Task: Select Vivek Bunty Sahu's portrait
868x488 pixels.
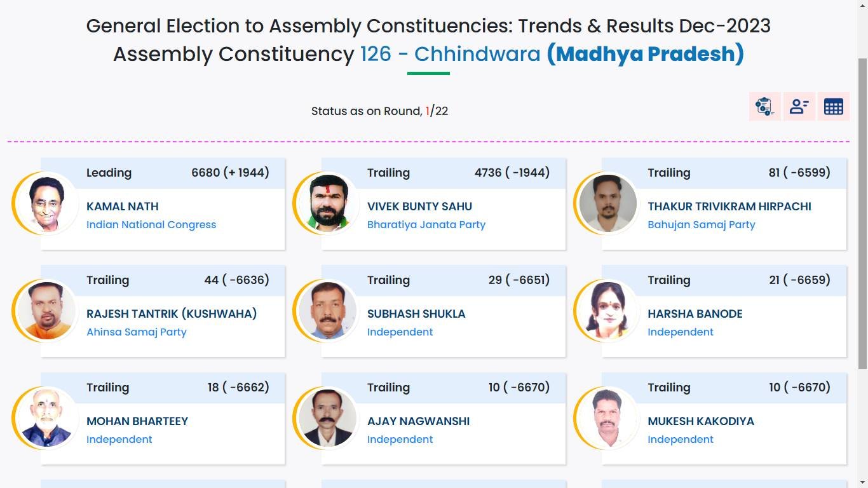Action: 327,203
